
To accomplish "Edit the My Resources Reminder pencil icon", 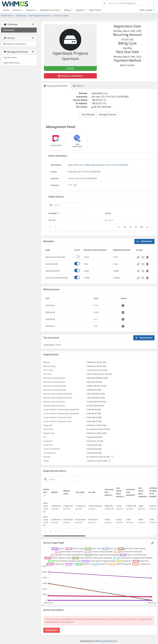I will [x=138, y=257].
